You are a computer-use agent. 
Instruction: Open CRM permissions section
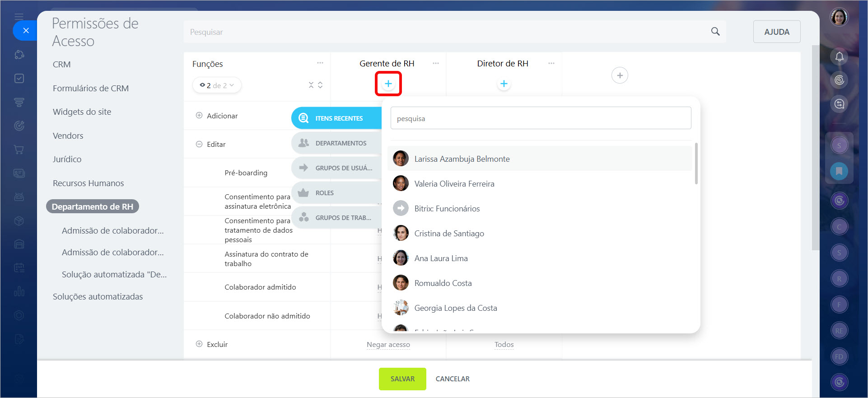(62, 64)
